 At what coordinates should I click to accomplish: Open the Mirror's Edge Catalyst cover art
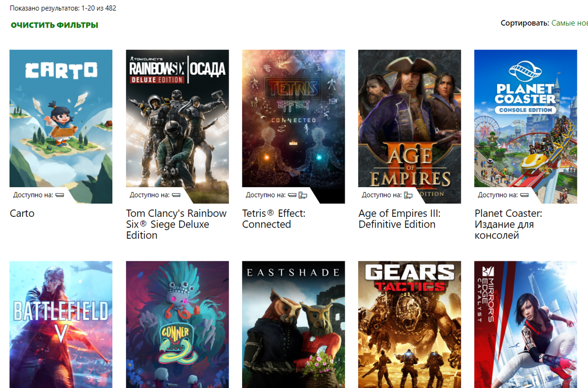click(x=526, y=324)
